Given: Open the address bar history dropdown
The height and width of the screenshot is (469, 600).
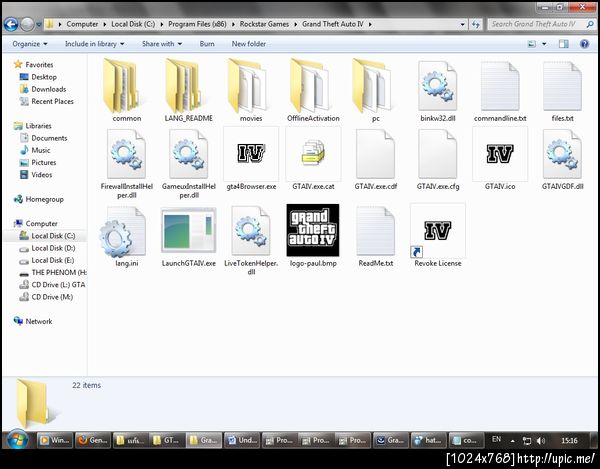Looking at the screenshot, I should (x=462, y=24).
